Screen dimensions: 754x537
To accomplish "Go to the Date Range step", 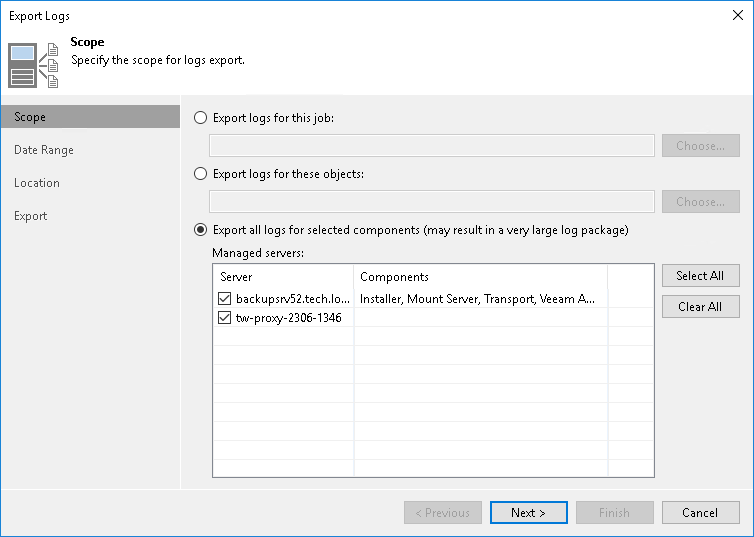I will (44, 150).
